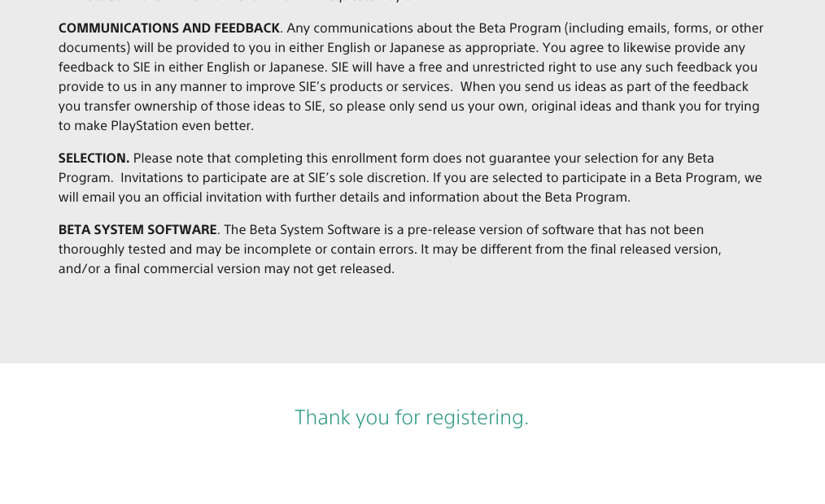Click "original ideas and thank you" text
Screen dimensions: 825x504
coord(618,106)
